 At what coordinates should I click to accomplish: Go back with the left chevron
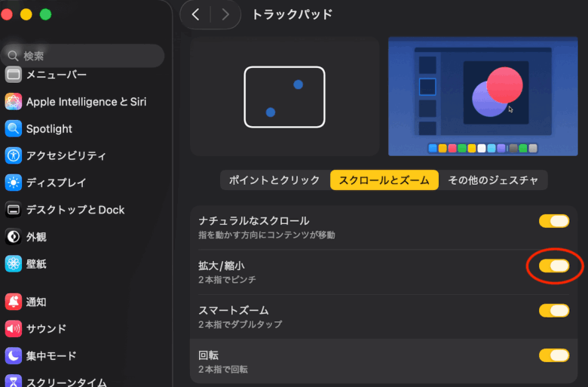click(196, 14)
